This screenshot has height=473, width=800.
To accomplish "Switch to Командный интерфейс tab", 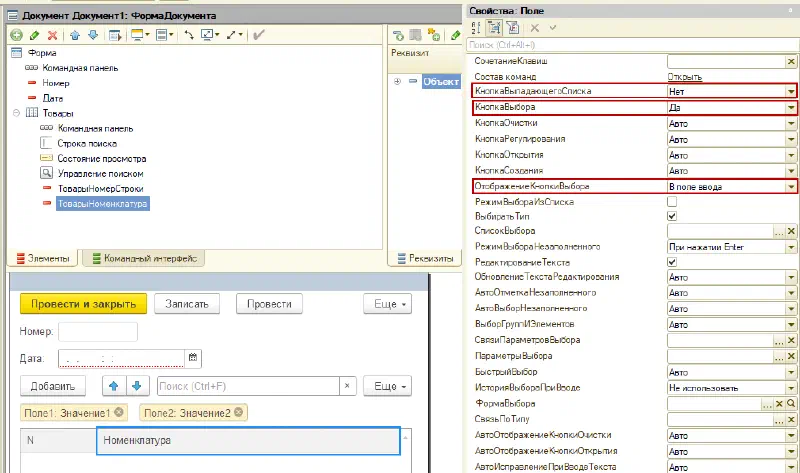I will (144, 258).
